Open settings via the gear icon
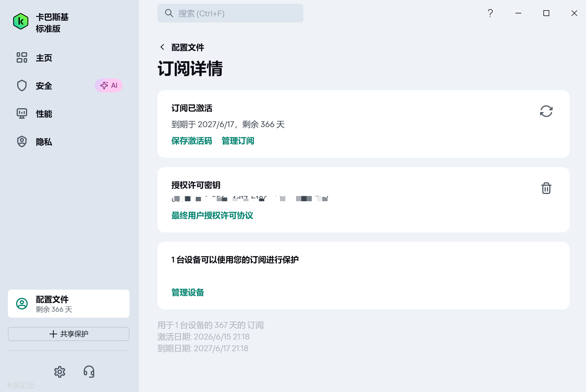The height and width of the screenshot is (392, 586). tap(60, 372)
